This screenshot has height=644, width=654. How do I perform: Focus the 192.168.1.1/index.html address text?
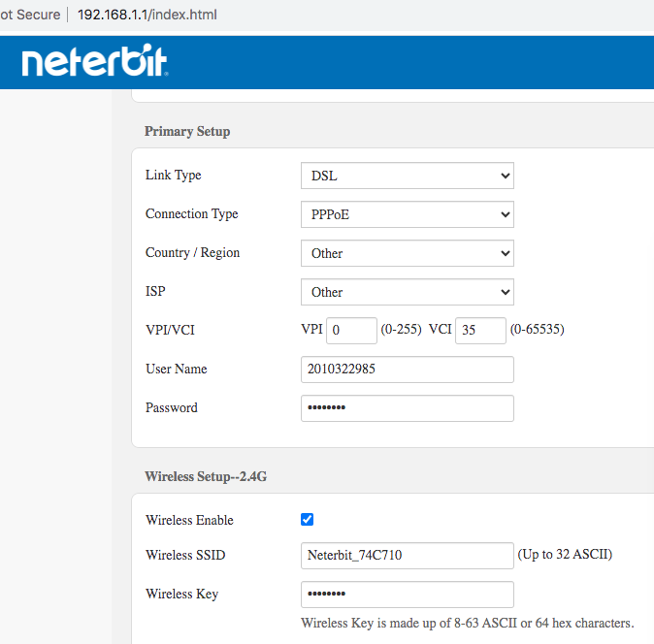tap(147, 15)
